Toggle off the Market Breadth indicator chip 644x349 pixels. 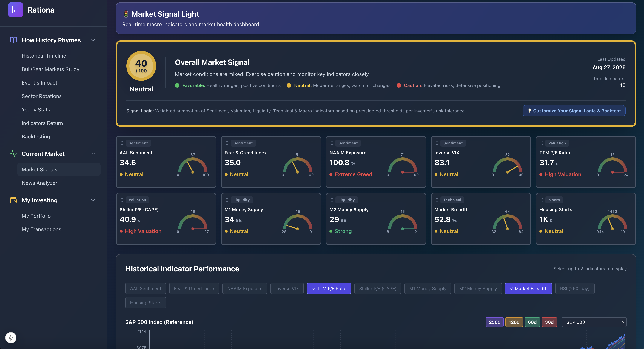pos(528,288)
